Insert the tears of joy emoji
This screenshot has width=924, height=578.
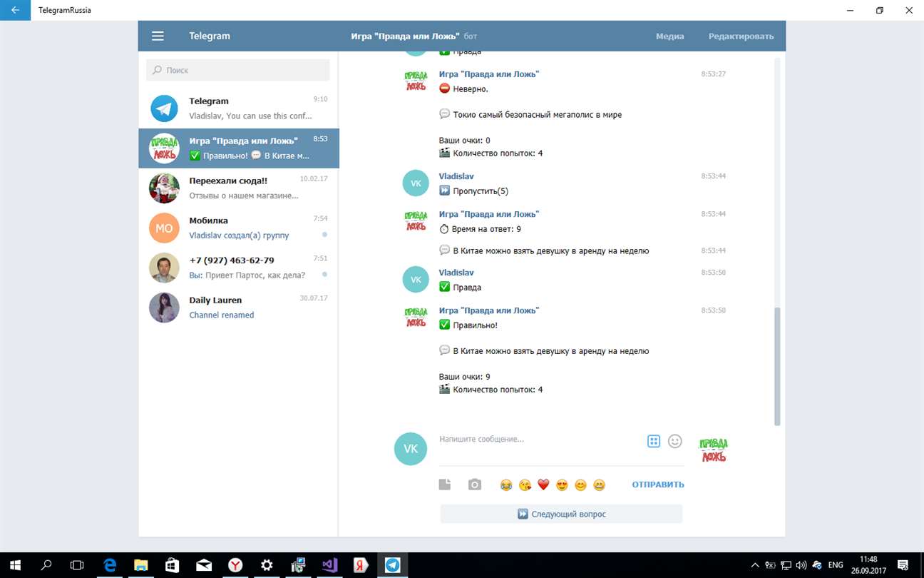506,485
